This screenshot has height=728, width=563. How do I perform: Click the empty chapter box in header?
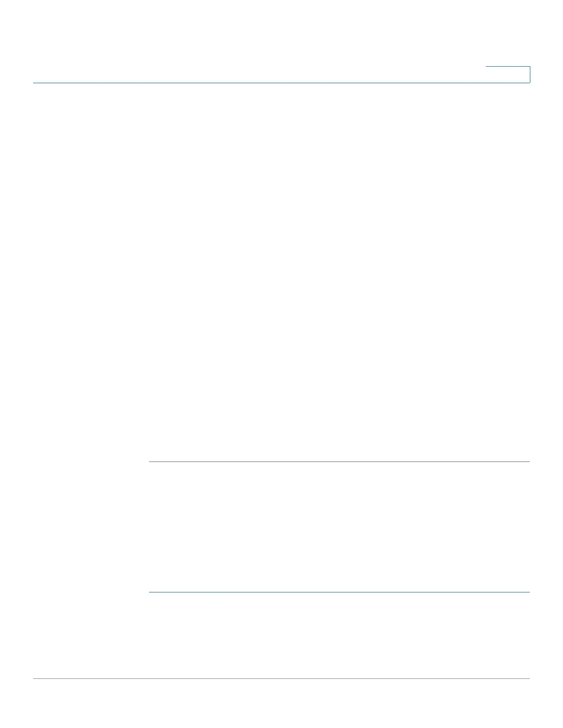[x=508, y=74]
